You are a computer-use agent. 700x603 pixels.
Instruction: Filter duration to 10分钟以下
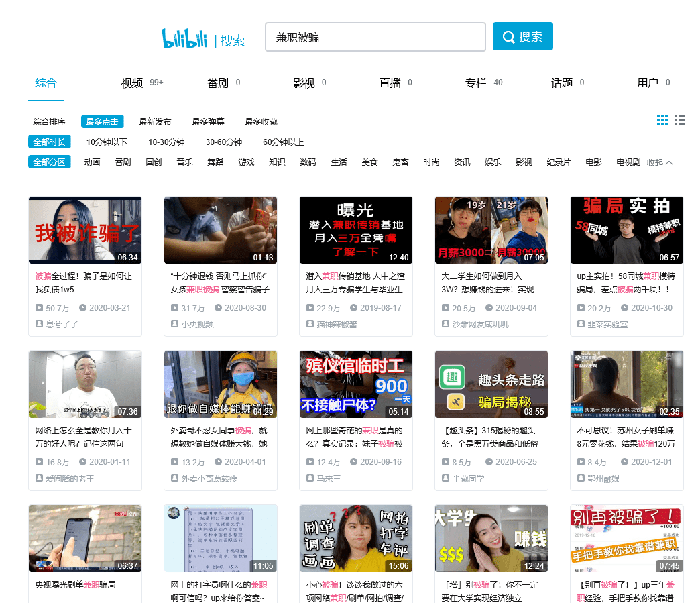click(107, 142)
